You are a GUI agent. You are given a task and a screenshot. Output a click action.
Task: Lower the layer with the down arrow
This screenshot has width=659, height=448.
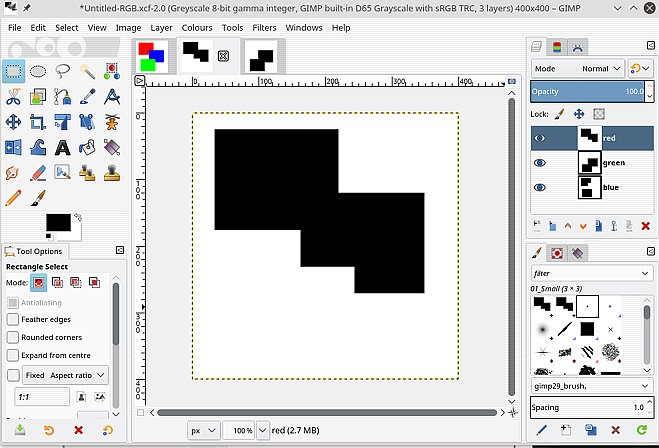tap(583, 227)
